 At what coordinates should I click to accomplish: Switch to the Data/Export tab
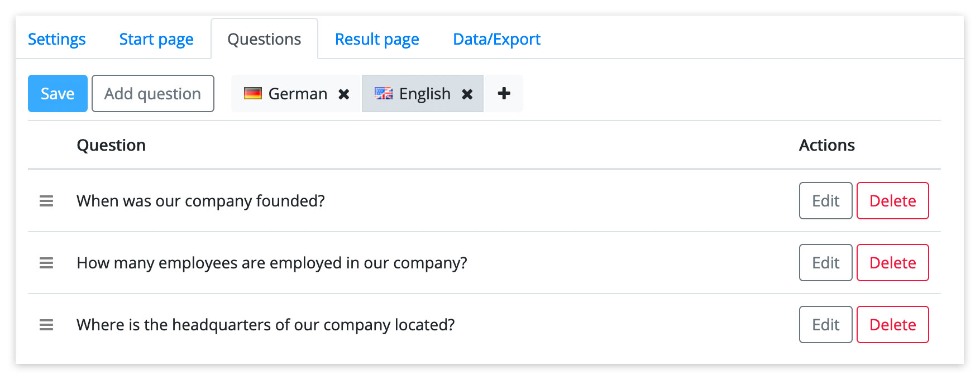pyautogui.click(x=497, y=39)
